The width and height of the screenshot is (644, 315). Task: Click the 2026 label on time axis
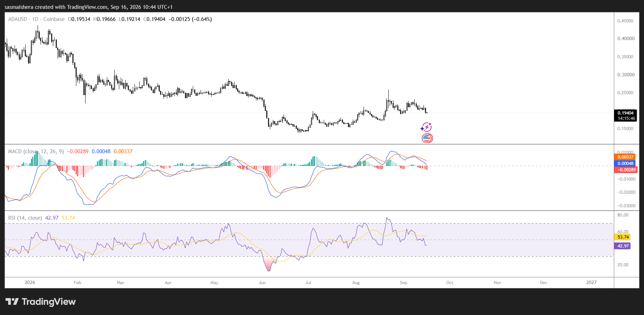[30, 283]
